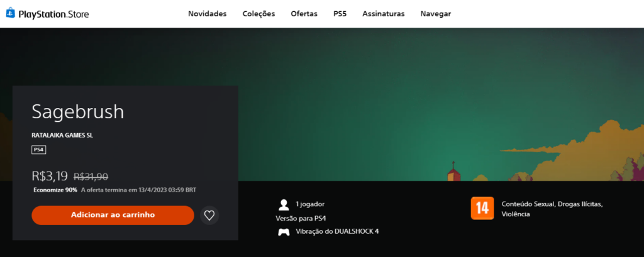Click the church in the hero artwork
The image size is (644, 257).
451,172
